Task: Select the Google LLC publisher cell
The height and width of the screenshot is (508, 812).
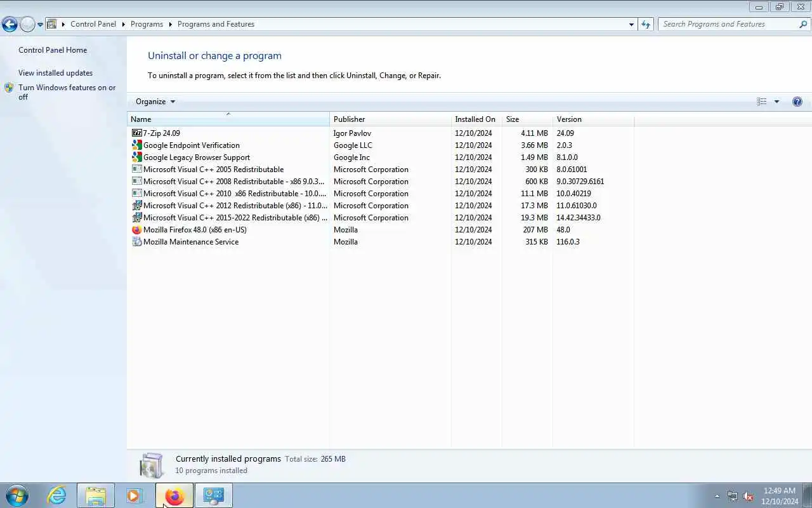Action: pyautogui.click(x=353, y=145)
